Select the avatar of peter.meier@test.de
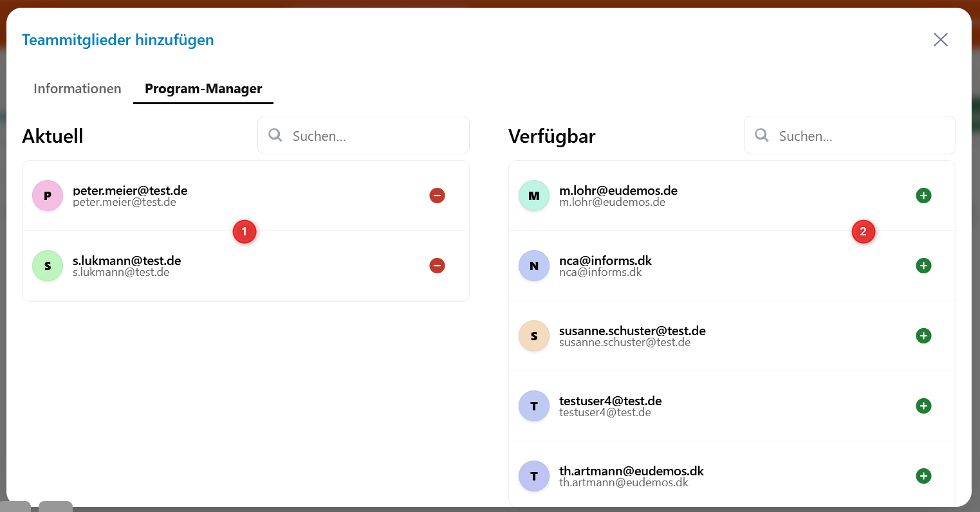This screenshot has height=512, width=980. [48, 195]
